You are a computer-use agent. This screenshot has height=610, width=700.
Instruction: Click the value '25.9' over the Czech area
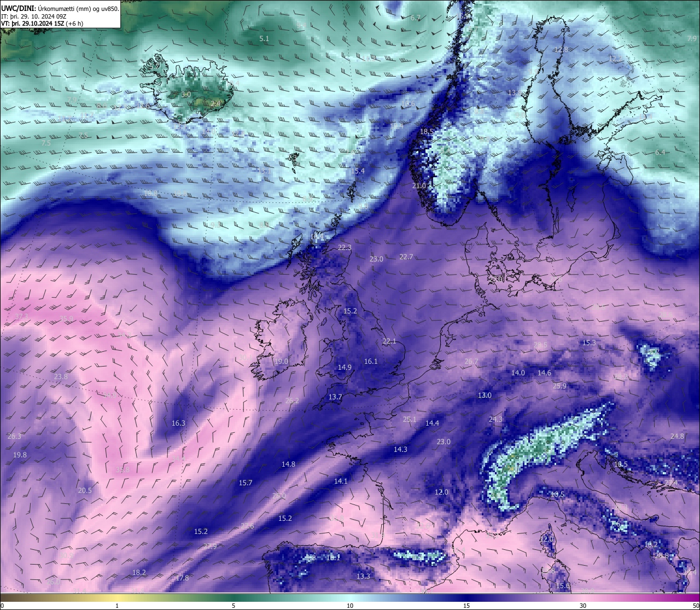click(x=559, y=386)
